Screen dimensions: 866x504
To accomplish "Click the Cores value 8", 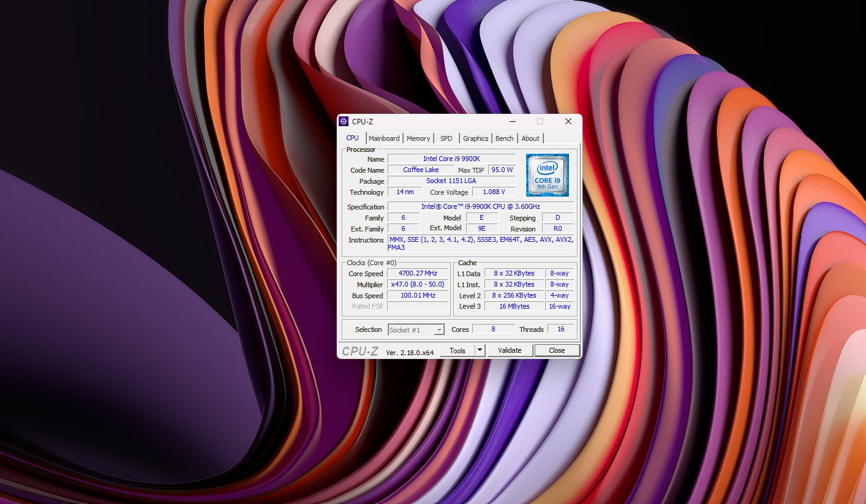I will pyautogui.click(x=493, y=329).
